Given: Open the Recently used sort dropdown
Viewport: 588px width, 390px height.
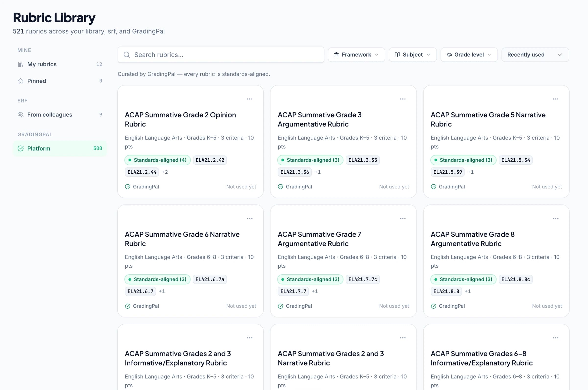Looking at the screenshot, I should [535, 55].
